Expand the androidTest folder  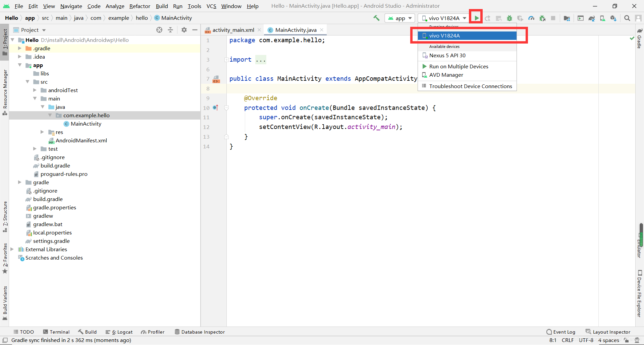35,90
